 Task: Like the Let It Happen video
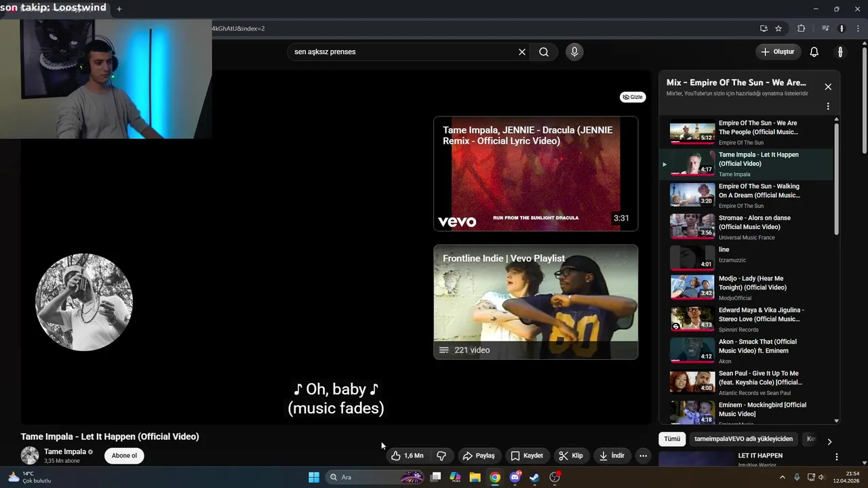pos(407,455)
